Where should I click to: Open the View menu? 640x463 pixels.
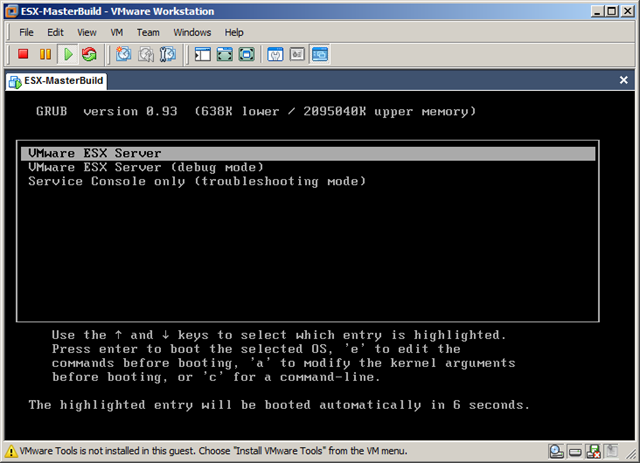pos(87,32)
